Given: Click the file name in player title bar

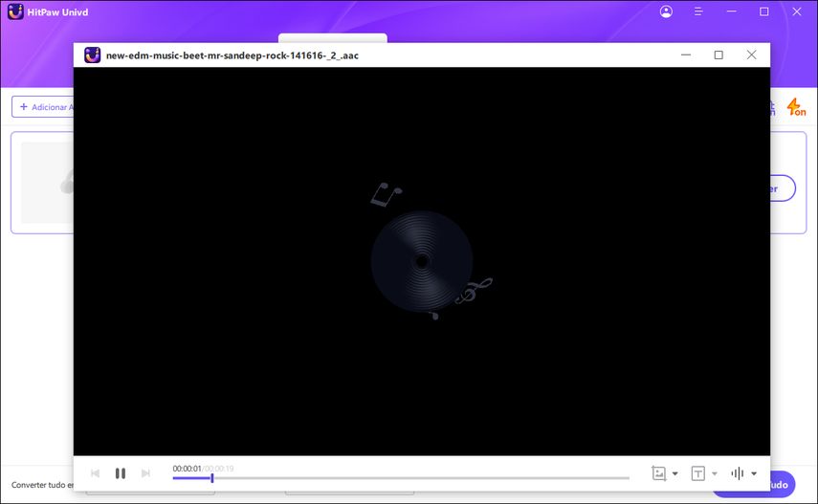Looking at the screenshot, I should [232, 55].
